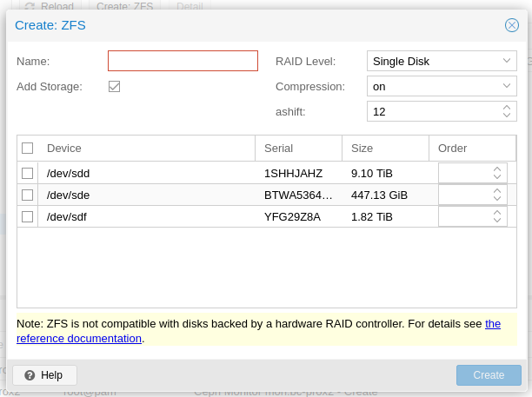Viewport: 532px width, 397px height.
Task: Check the select-all devices checkbox
Action: (28, 149)
